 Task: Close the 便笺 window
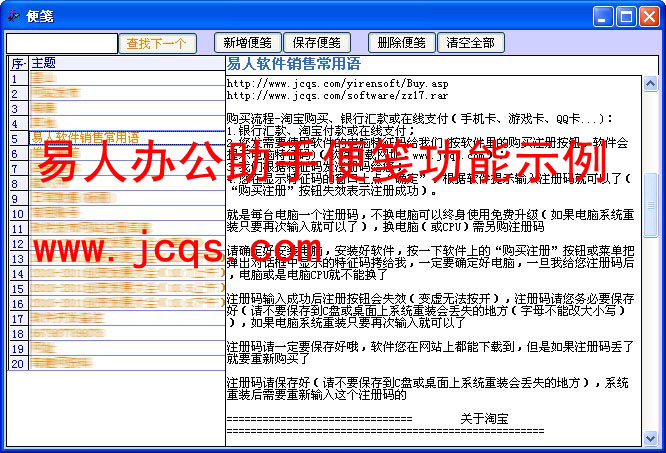pyautogui.click(x=649, y=17)
